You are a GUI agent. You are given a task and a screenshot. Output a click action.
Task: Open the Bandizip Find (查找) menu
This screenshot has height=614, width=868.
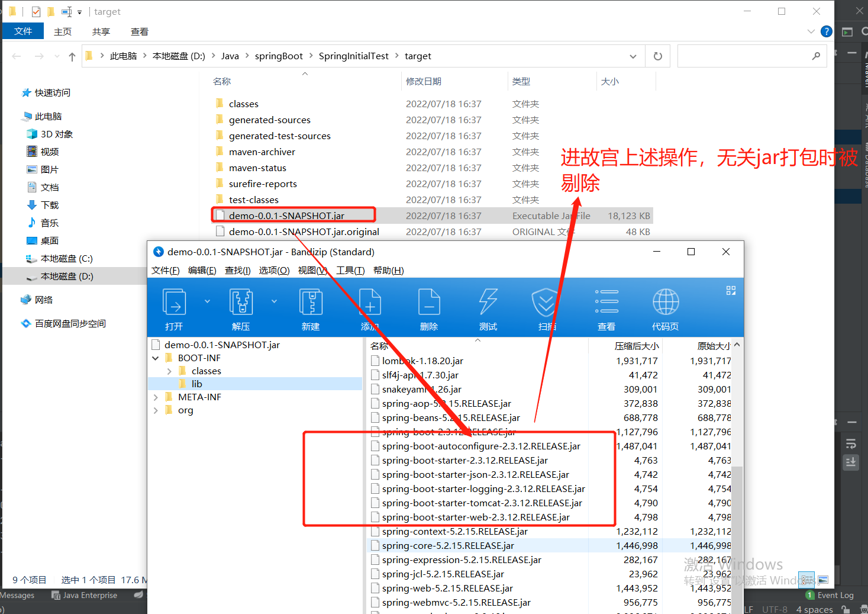[237, 271]
